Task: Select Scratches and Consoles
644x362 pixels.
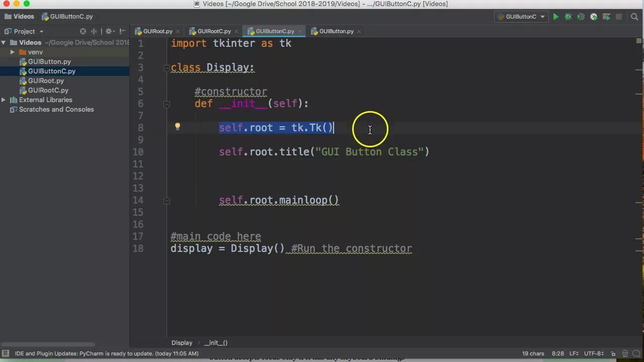Action: click(56, 110)
